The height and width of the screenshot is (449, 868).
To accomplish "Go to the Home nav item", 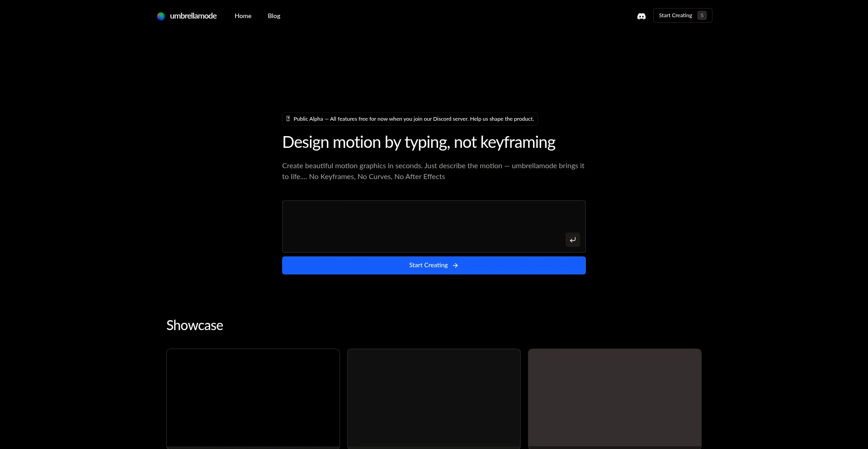I will [x=243, y=16].
